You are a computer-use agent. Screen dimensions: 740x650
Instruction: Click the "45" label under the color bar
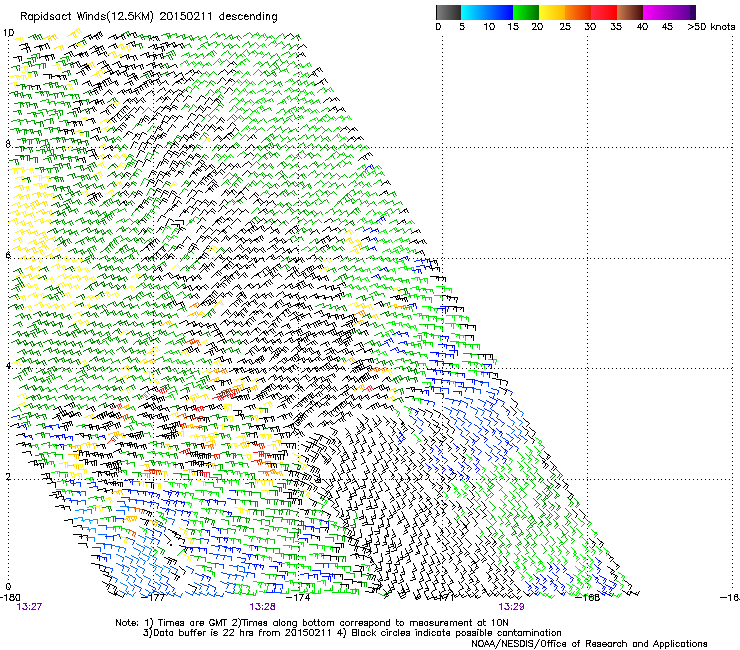667,27
